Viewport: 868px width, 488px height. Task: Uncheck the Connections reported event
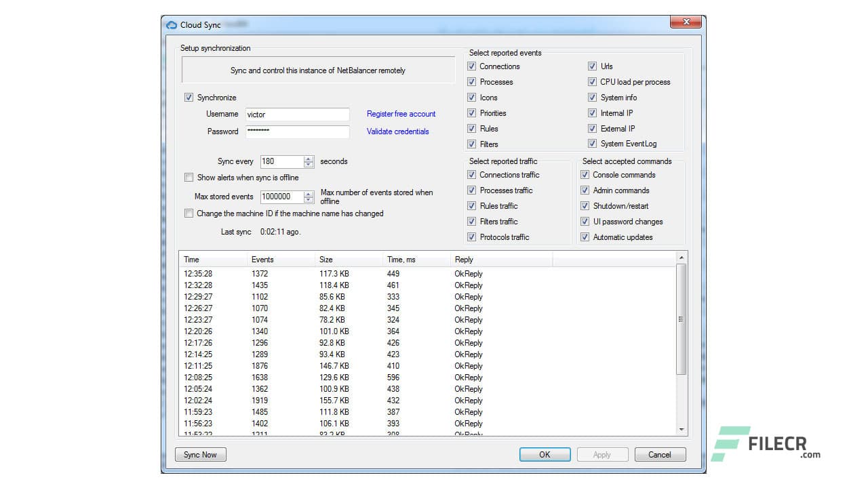point(471,66)
